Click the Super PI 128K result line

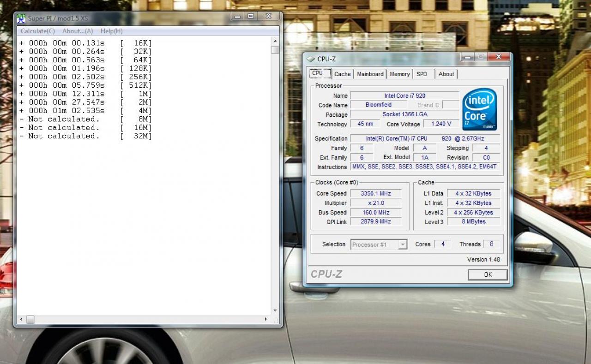(85, 68)
